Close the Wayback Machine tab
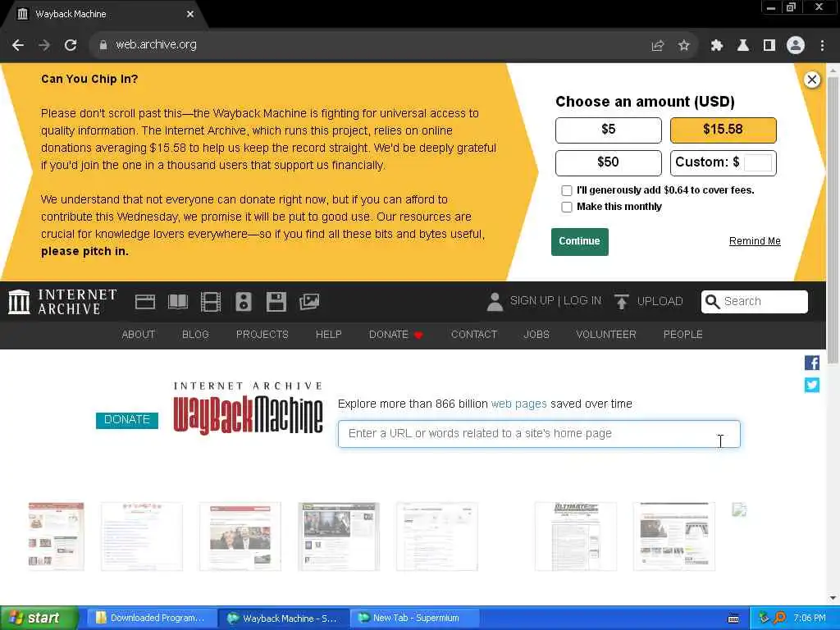Image resolution: width=840 pixels, height=630 pixels. click(190, 14)
